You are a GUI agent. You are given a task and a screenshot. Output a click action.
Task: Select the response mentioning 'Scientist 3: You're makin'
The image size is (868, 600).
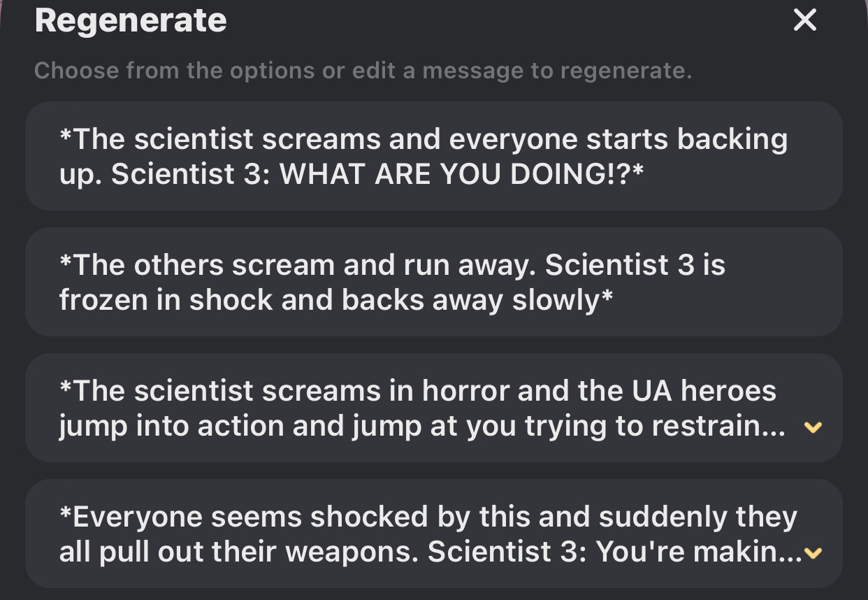pos(419,534)
